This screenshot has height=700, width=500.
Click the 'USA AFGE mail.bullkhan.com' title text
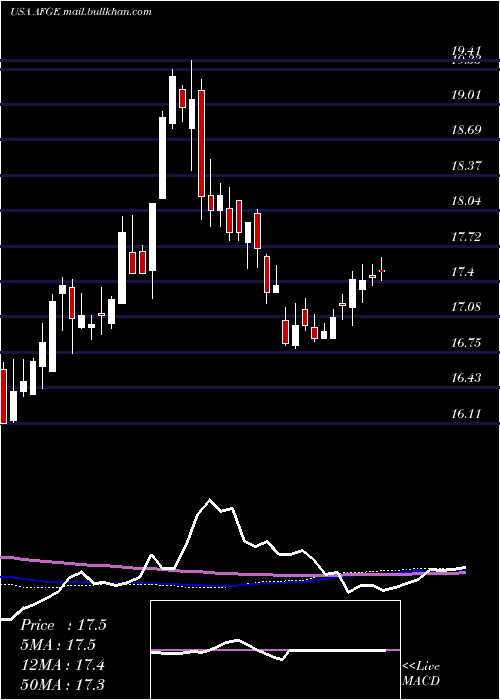81,12
